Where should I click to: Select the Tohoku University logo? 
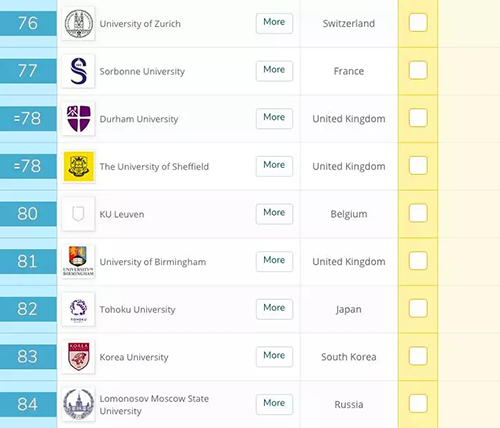[x=78, y=309]
